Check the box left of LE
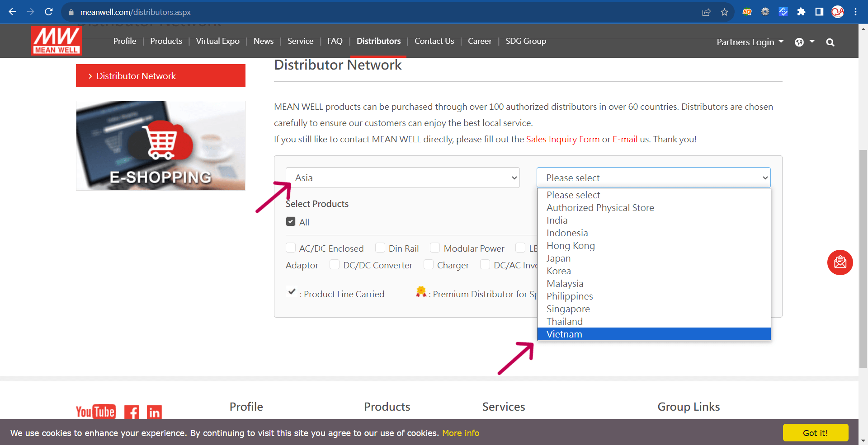868x445 pixels. (x=520, y=248)
